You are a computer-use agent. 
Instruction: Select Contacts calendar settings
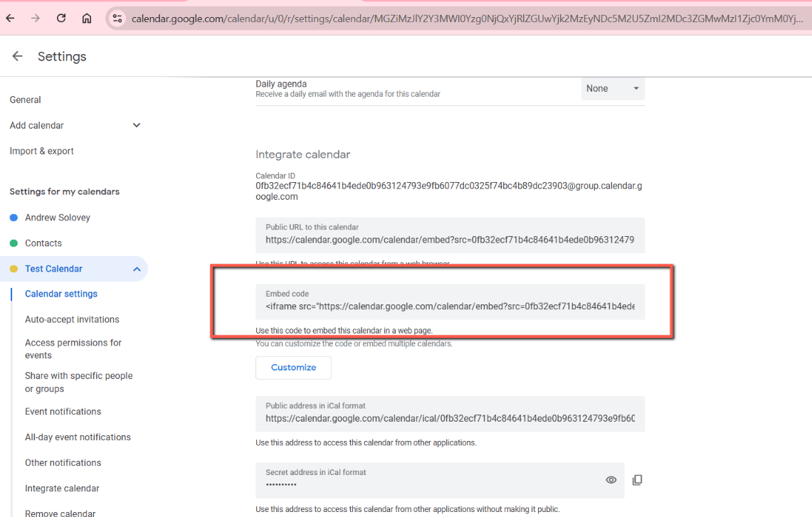pos(43,243)
